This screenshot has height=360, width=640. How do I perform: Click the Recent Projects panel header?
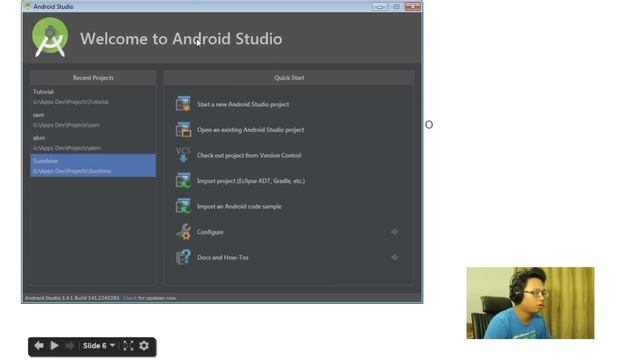pyautogui.click(x=93, y=78)
